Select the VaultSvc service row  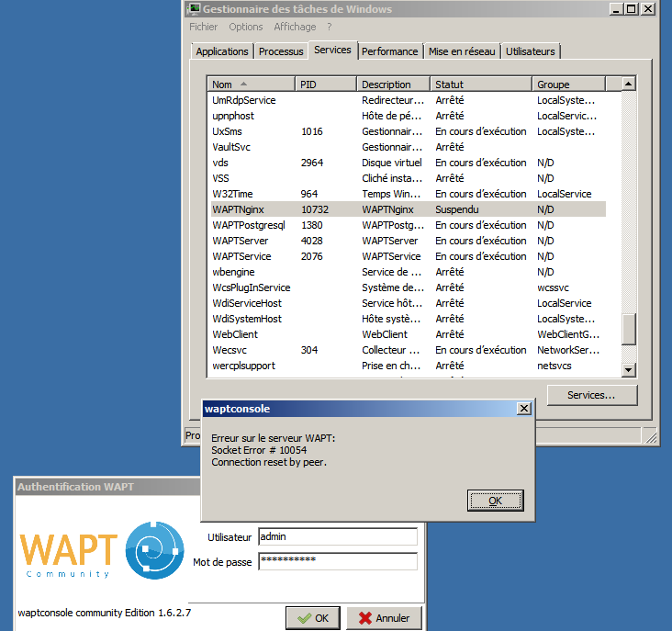point(408,147)
